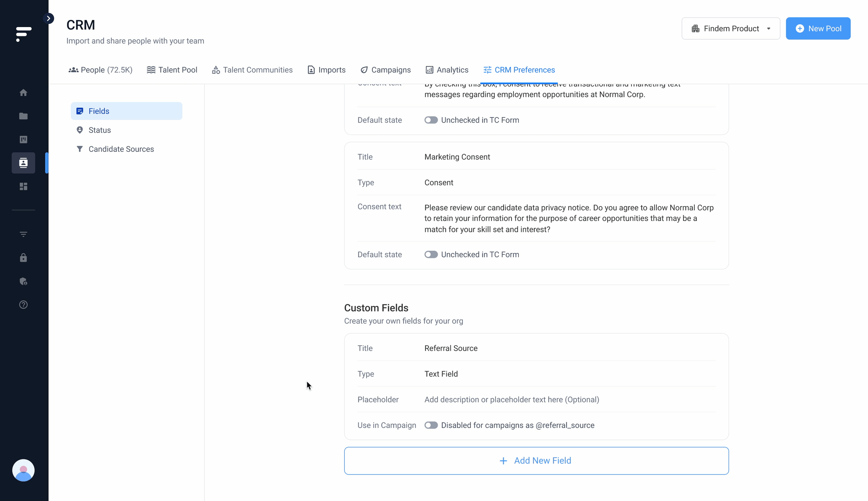
Task: Click the sliders icon on CRM Preferences tab
Action: (487, 70)
